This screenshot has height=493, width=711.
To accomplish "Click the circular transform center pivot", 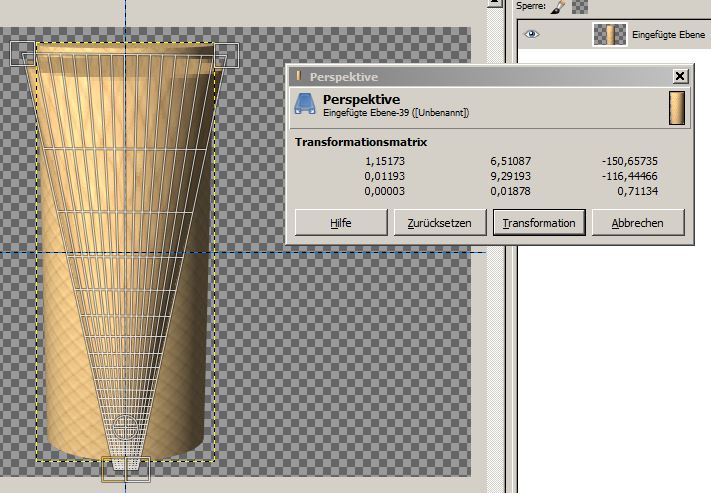I will [x=125, y=427].
